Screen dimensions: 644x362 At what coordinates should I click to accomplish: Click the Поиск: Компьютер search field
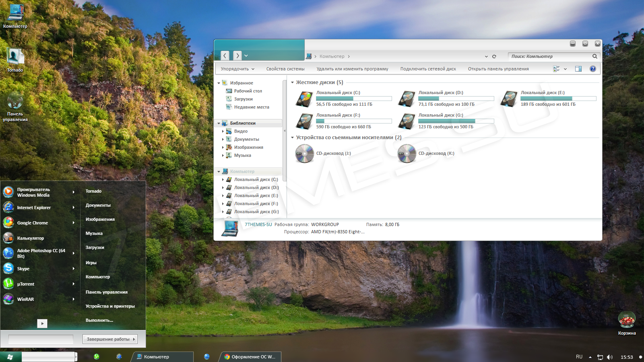tap(549, 56)
